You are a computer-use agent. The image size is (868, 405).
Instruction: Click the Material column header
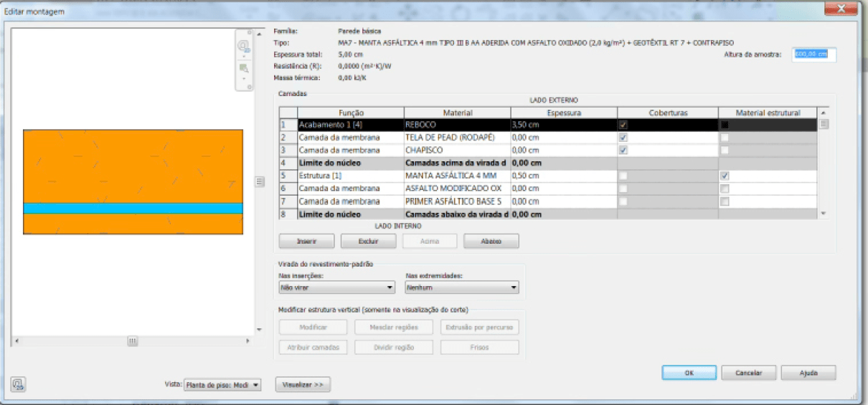coord(457,113)
